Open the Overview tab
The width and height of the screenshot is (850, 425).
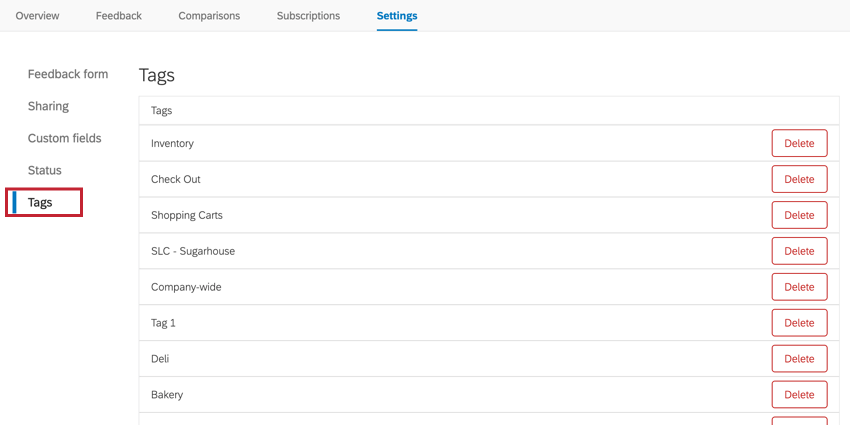37,16
